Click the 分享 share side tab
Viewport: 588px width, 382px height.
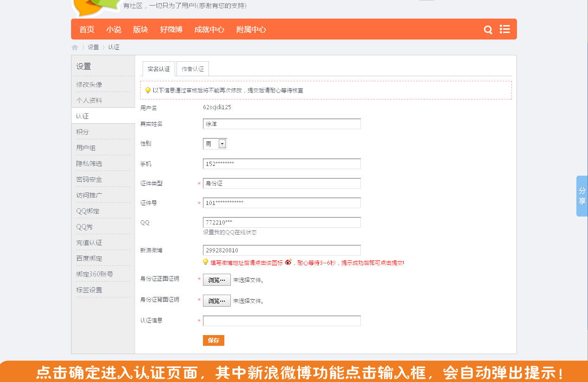582,196
